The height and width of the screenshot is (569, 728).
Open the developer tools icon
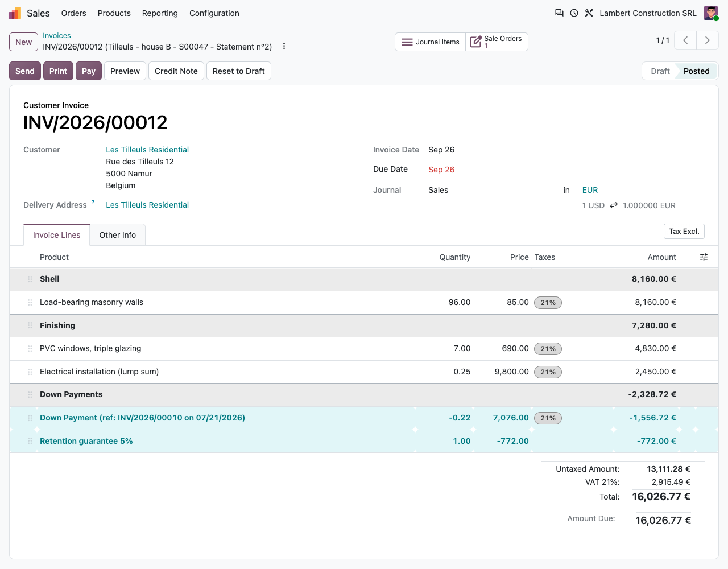[589, 13]
